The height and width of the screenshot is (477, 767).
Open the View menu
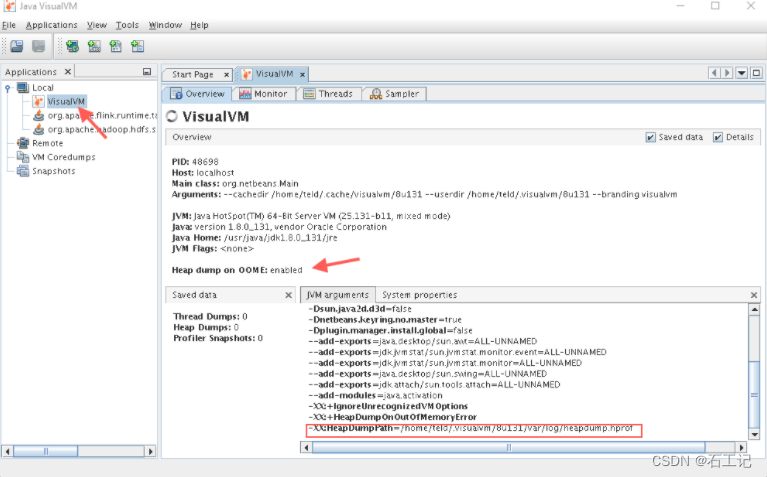tap(97, 25)
